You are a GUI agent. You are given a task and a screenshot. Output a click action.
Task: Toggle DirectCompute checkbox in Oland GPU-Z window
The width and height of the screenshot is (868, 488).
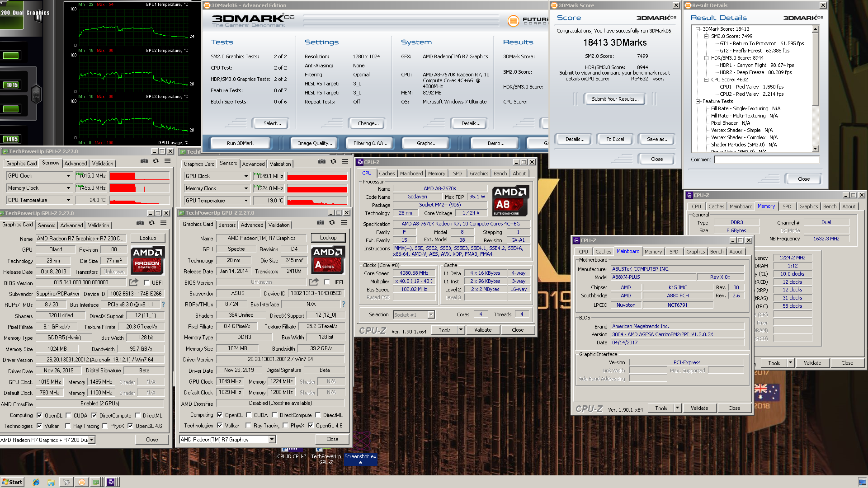[x=94, y=416]
